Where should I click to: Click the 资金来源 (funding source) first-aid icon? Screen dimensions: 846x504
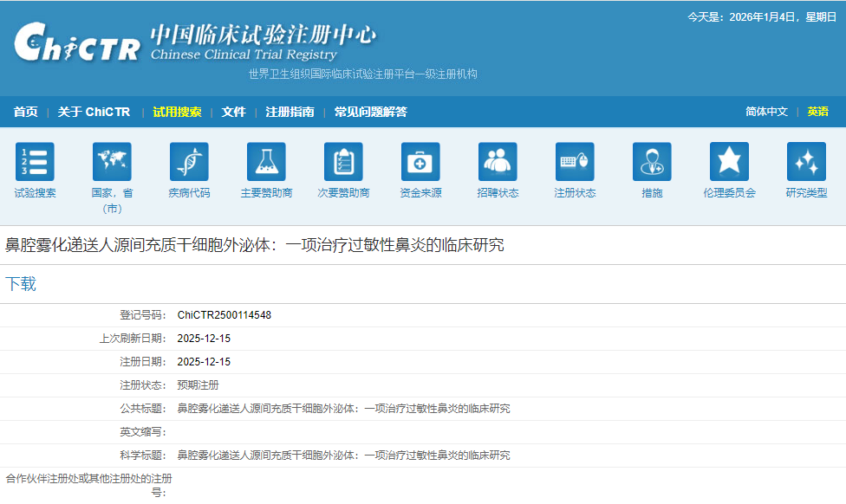point(420,163)
